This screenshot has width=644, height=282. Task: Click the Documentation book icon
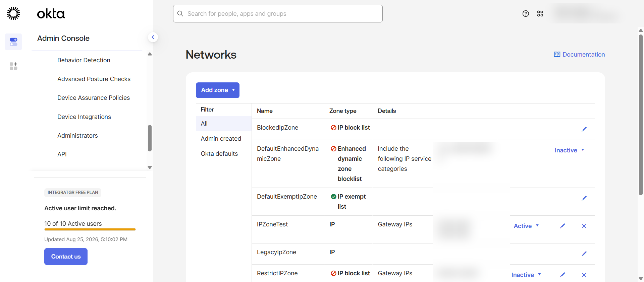[x=557, y=54]
